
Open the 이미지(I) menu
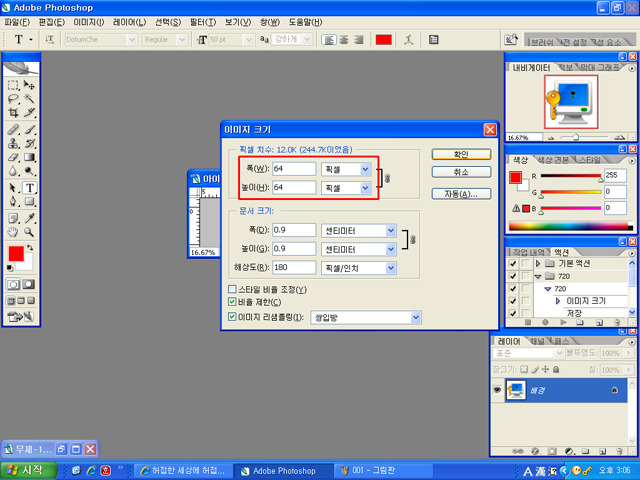[x=89, y=22]
